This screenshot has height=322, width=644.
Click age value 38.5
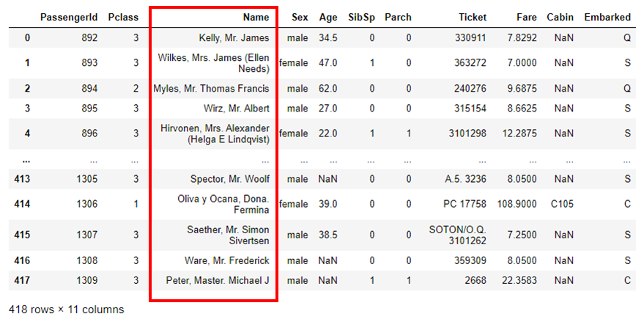(327, 235)
